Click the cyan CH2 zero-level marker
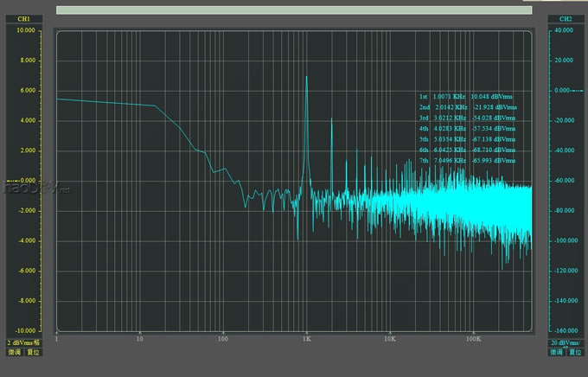The image size is (588, 377). 566,90
